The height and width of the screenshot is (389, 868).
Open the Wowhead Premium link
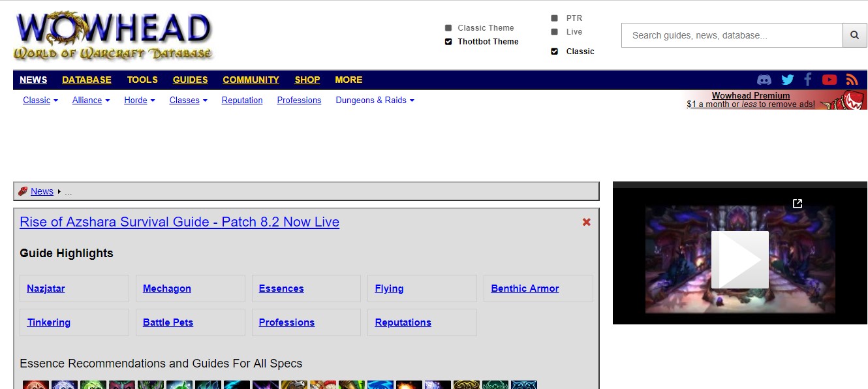click(x=751, y=95)
